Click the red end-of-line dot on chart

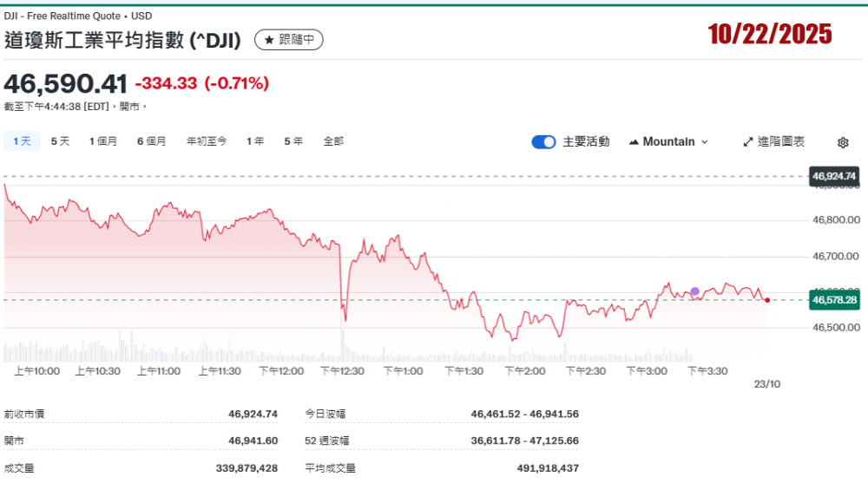coord(767,300)
